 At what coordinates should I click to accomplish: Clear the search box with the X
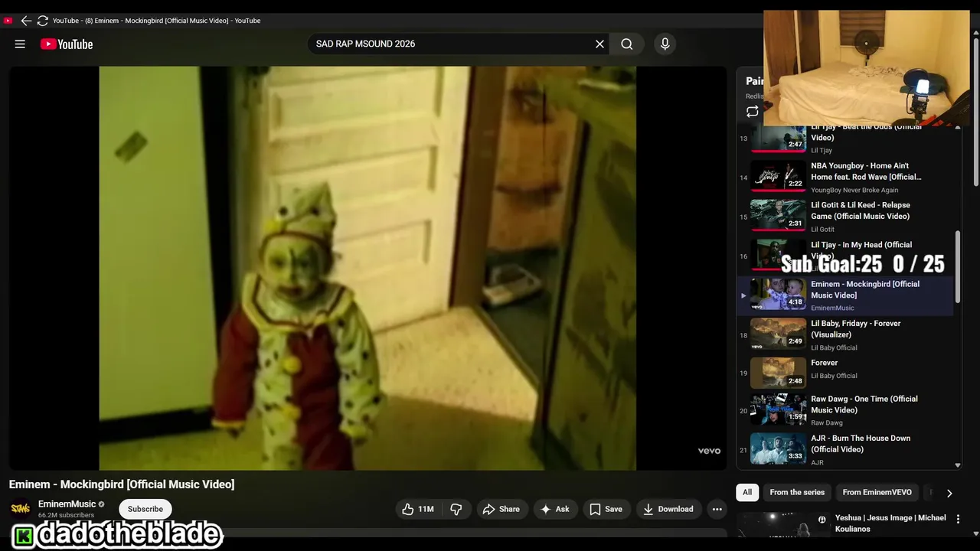tap(599, 44)
